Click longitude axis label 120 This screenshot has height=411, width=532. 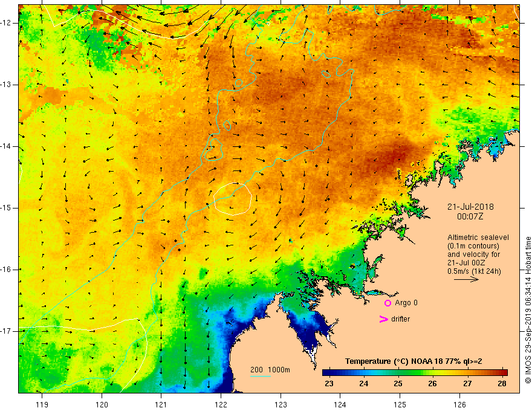(x=102, y=404)
